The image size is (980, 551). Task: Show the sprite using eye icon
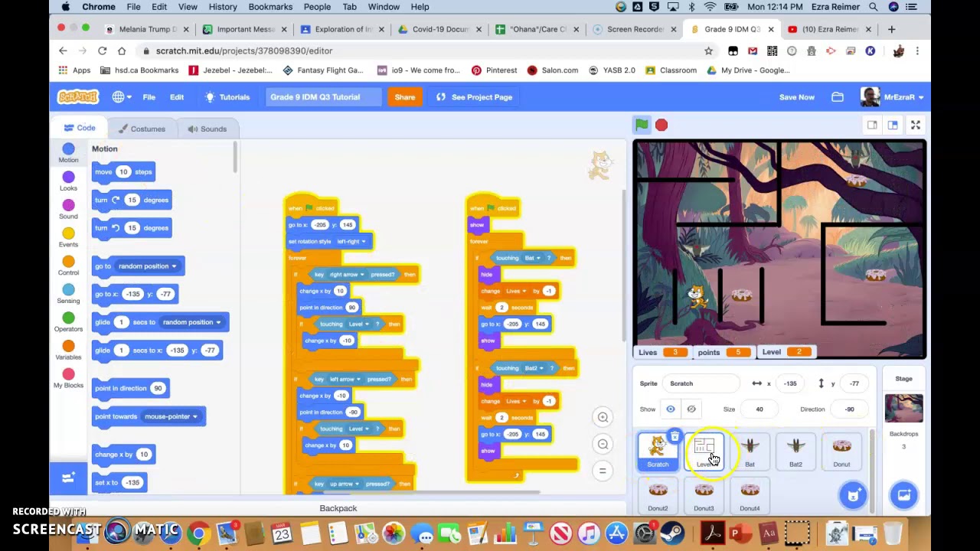(x=671, y=409)
